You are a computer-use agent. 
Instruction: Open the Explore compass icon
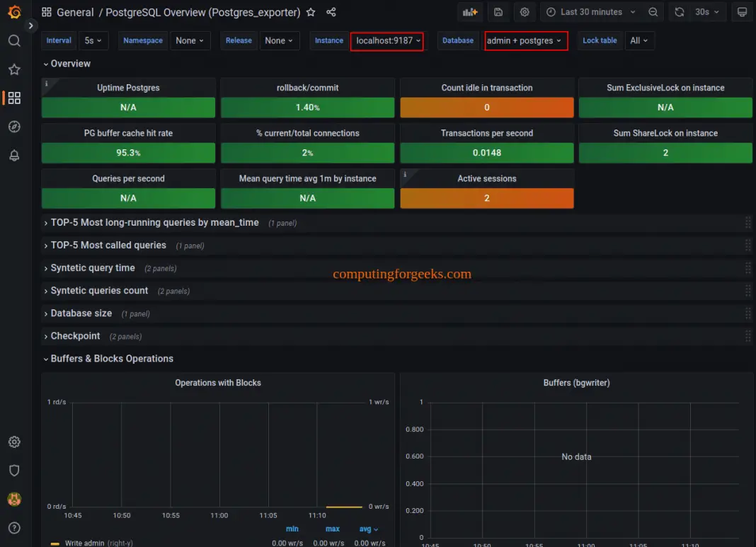[14, 127]
